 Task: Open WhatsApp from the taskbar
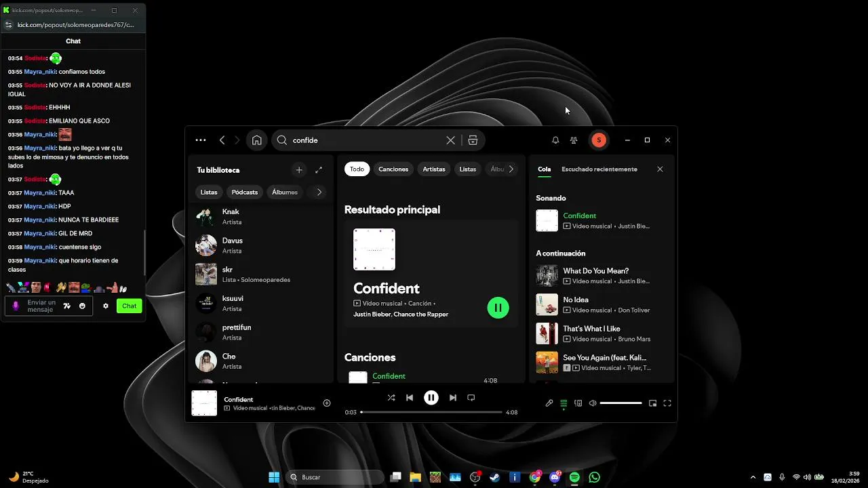point(595,477)
